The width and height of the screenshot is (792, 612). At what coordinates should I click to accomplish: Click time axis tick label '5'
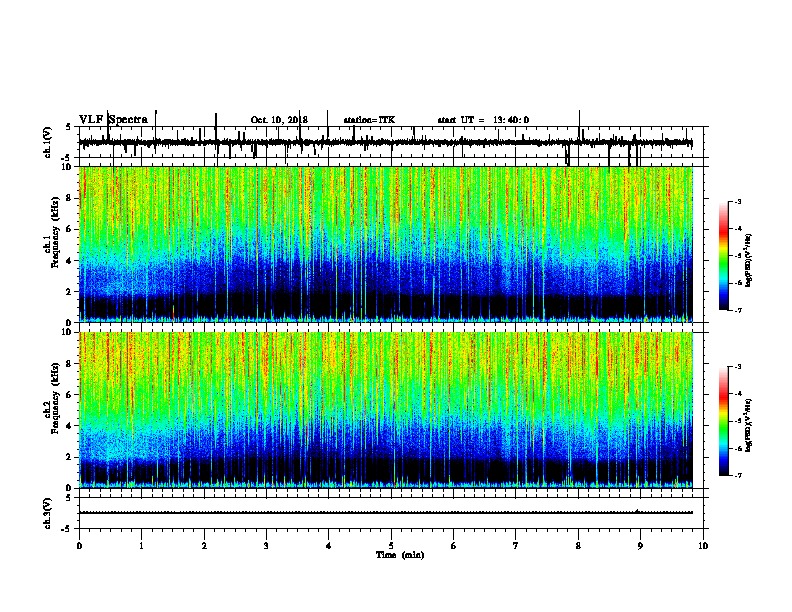click(391, 546)
